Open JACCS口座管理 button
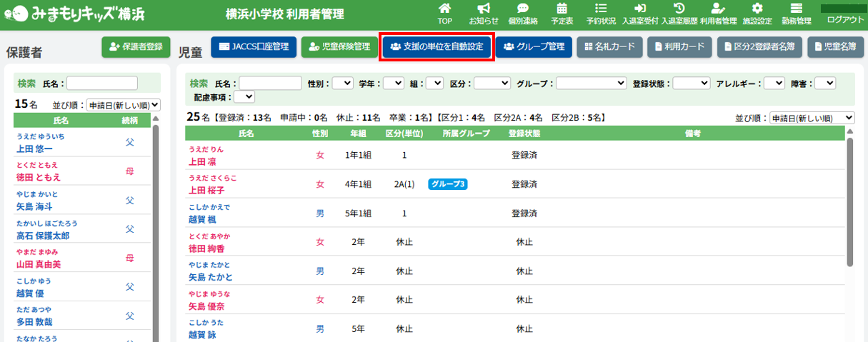 tap(253, 47)
